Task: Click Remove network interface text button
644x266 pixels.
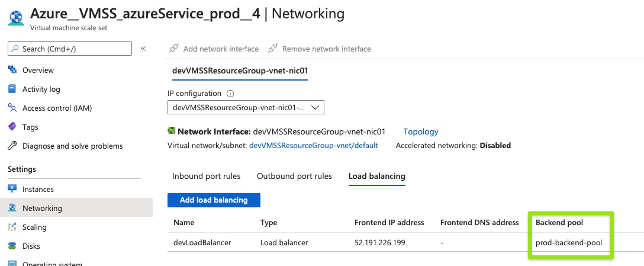Action: [x=327, y=49]
